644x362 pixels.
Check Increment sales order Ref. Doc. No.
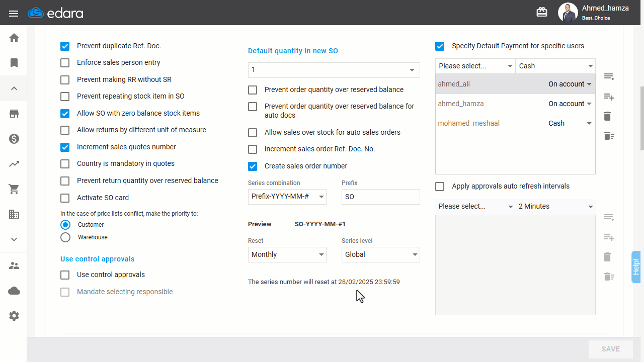253,149
